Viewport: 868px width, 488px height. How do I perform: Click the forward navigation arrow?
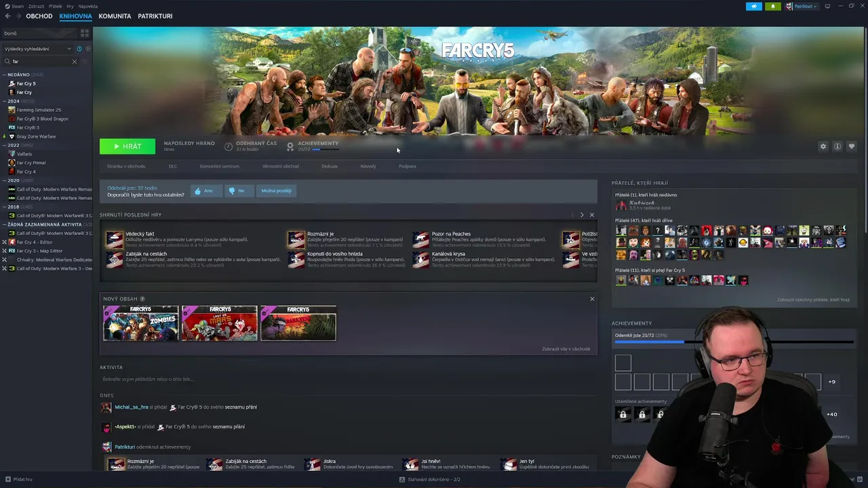click(18, 16)
